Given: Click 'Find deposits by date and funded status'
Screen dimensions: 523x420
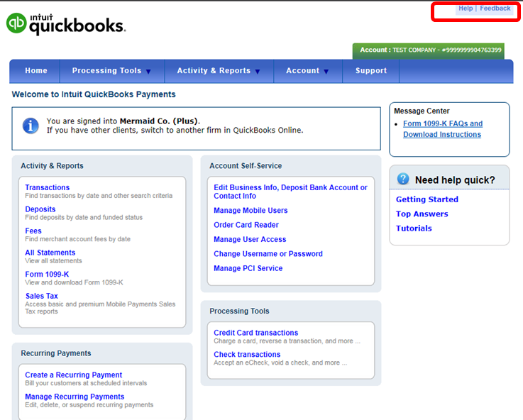Looking at the screenshot, I should (x=84, y=217).
